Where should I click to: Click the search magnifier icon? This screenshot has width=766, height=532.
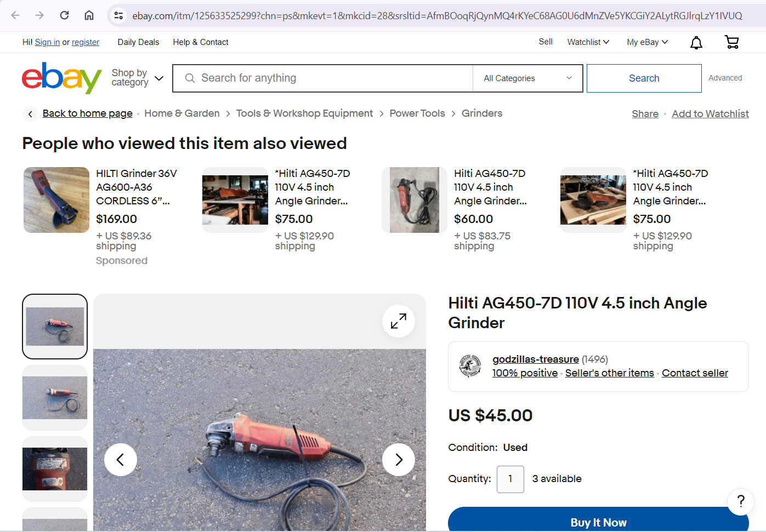click(190, 78)
